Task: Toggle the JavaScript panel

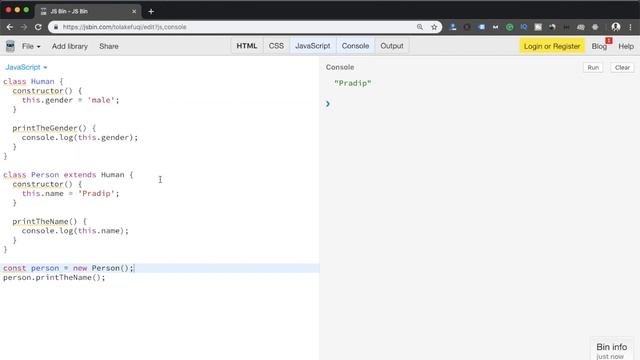Action: pos(313,46)
